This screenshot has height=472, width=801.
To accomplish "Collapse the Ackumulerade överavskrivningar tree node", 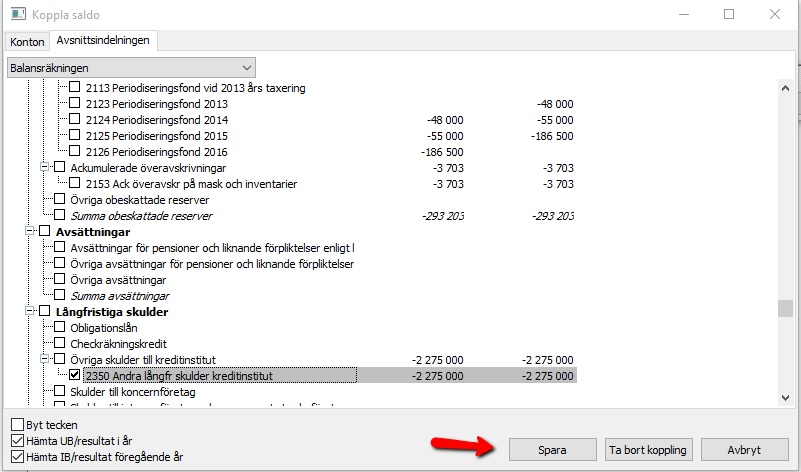I will [x=44, y=167].
